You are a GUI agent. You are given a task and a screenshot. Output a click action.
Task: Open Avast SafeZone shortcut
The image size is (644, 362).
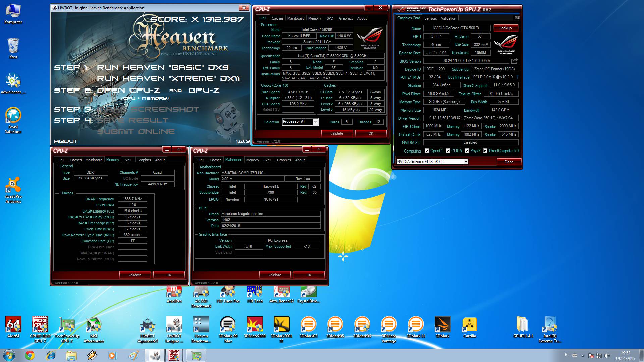(x=13, y=120)
